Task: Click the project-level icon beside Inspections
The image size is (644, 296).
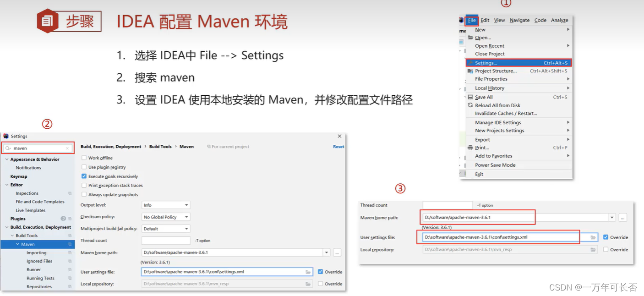Action: (70, 193)
